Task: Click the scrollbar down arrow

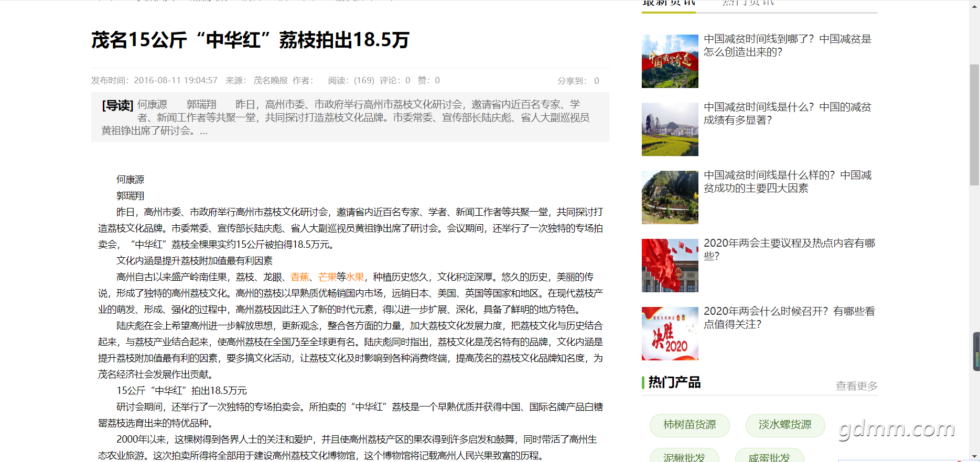Action: click(974, 457)
